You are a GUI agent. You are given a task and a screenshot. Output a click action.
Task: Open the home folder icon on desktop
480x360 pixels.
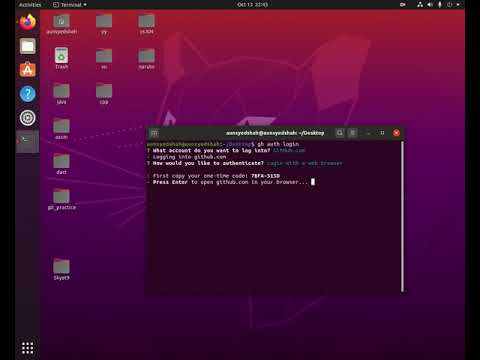click(x=62, y=24)
